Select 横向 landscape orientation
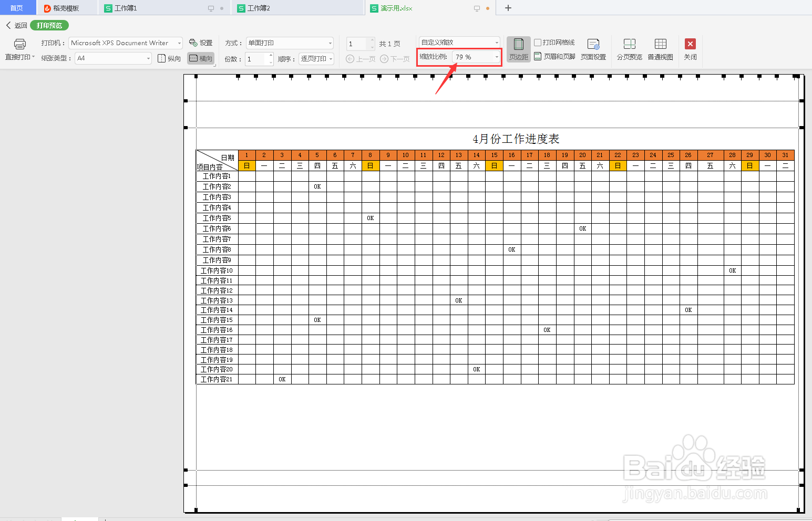This screenshot has width=812, height=521. coord(201,58)
